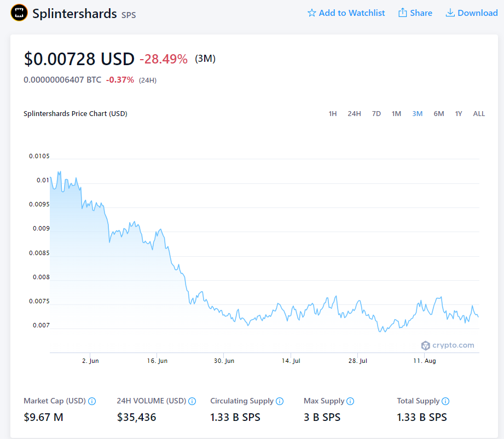The width and height of the screenshot is (504, 439).
Task: Click the 16. Jun axis label
Action: point(157,361)
